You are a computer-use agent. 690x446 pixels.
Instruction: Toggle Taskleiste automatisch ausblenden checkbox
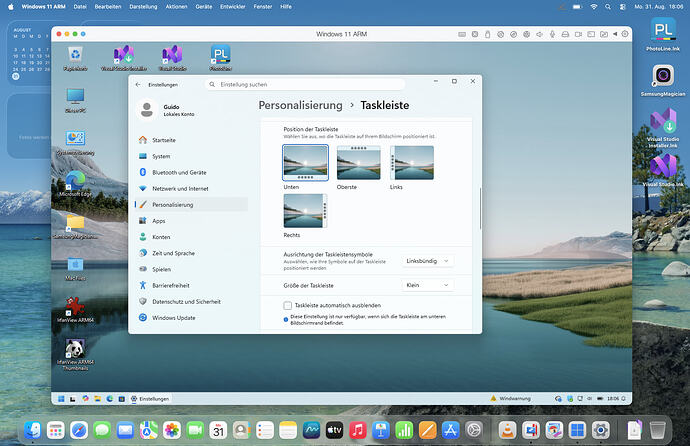pos(288,305)
